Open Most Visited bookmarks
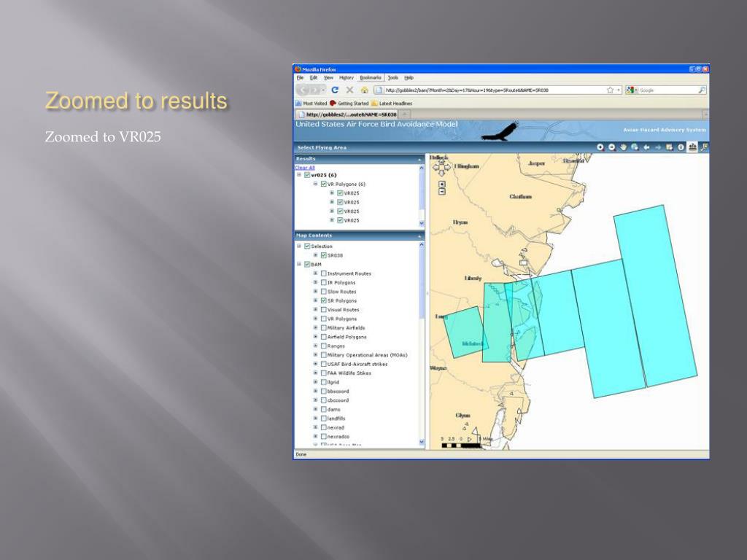 coord(311,104)
